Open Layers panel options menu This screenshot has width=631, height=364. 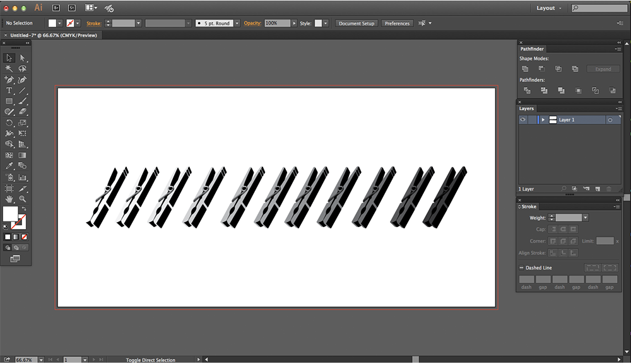point(618,109)
